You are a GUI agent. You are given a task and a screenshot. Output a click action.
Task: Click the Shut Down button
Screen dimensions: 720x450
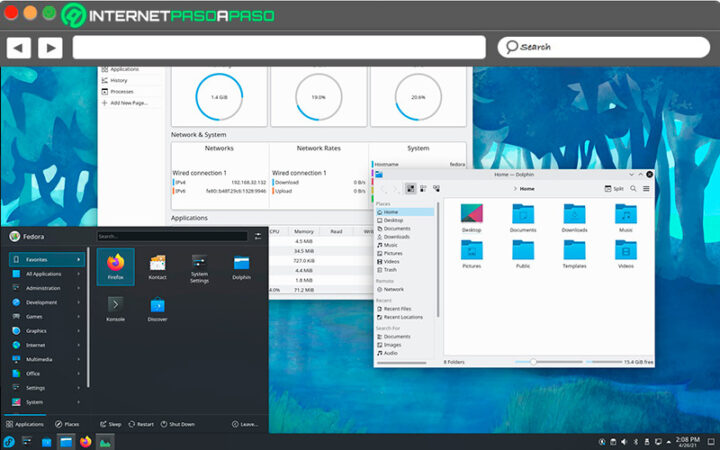pyautogui.click(x=178, y=424)
